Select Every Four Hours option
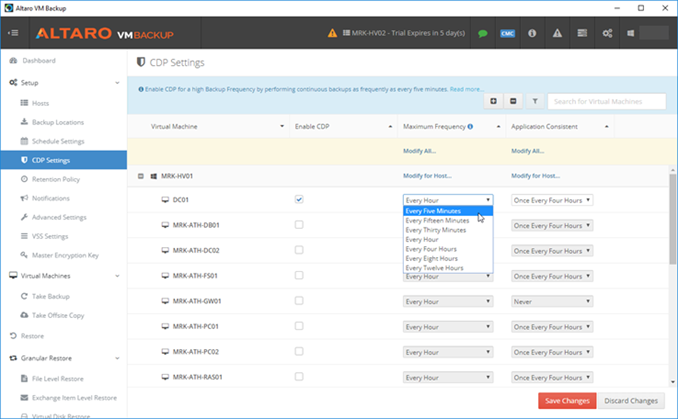This screenshot has width=678, height=419. coord(448,249)
